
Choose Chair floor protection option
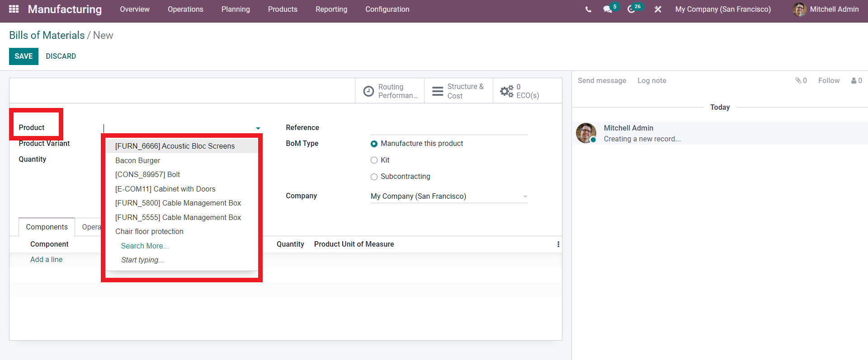click(181, 231)
